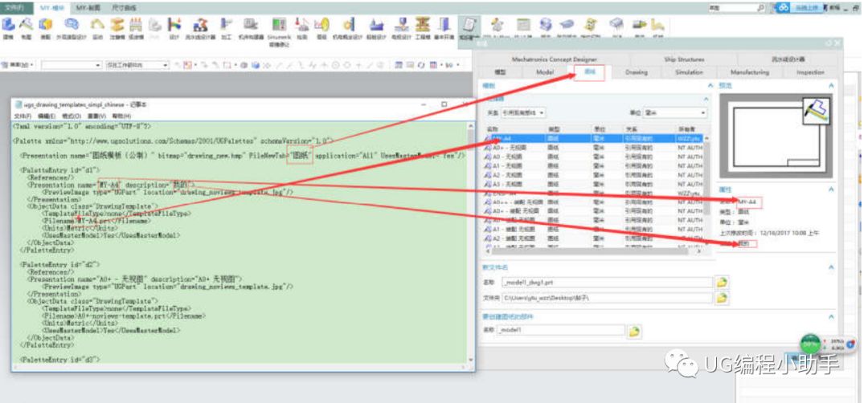868x403 pixels.
Task: Collapse the 要创建图纸的部件 section
Action: pyautogui.click(x=831, y=317)
